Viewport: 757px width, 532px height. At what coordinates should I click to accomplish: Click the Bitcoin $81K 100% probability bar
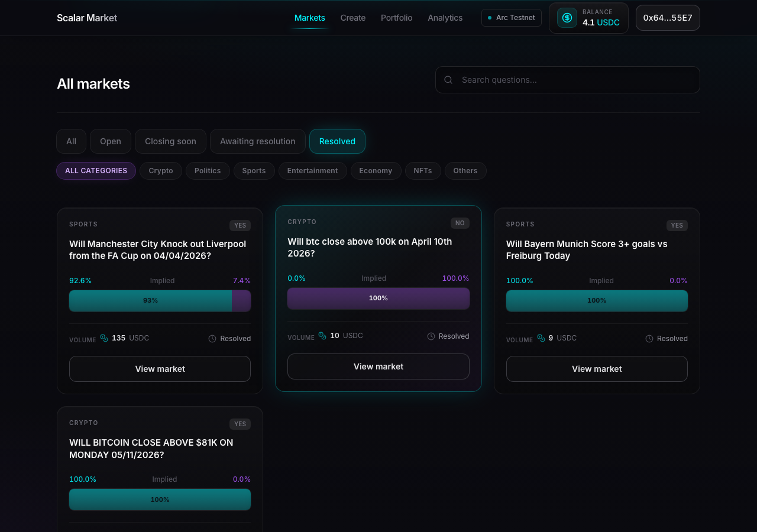(x=160, y=499)
